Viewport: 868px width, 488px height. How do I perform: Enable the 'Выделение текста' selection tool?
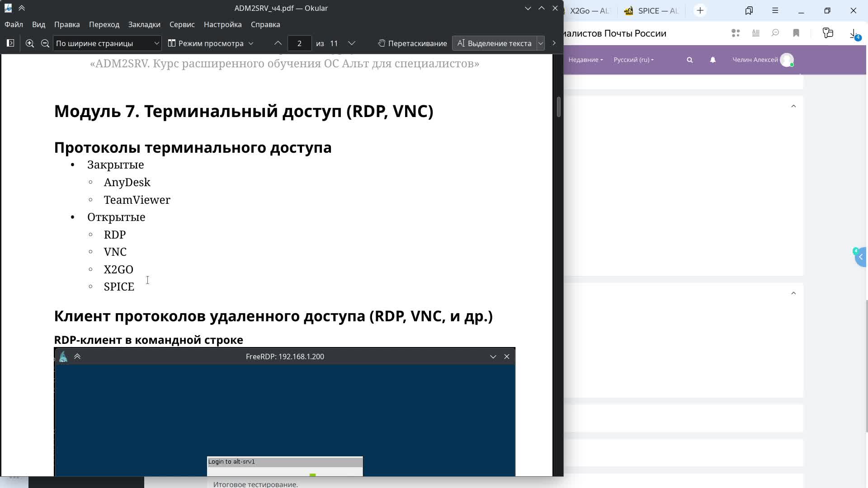pyautogui.click(x=494, y=43)
